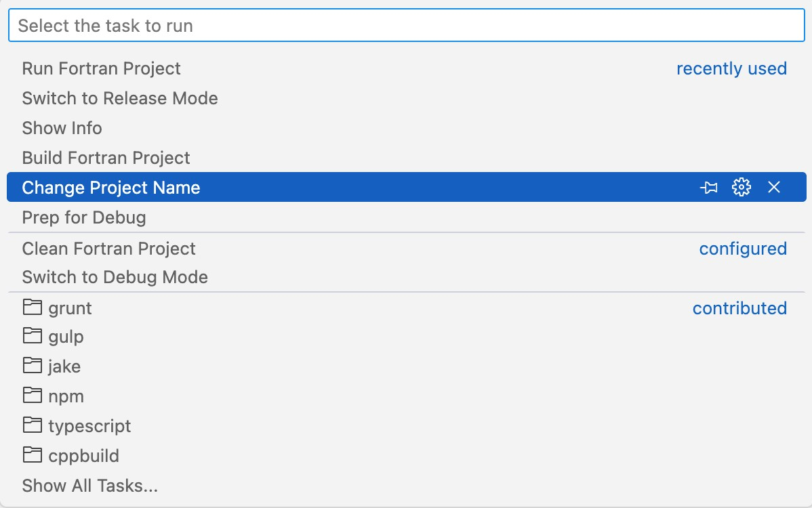
Task: Run Clean Fortran Project task
Action: coord(108,249)
